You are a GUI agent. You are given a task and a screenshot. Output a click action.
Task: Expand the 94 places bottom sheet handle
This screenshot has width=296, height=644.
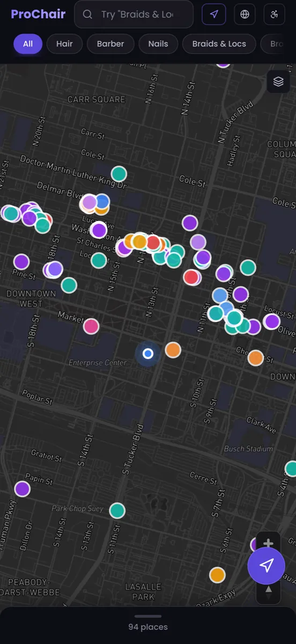click(148, 616)
